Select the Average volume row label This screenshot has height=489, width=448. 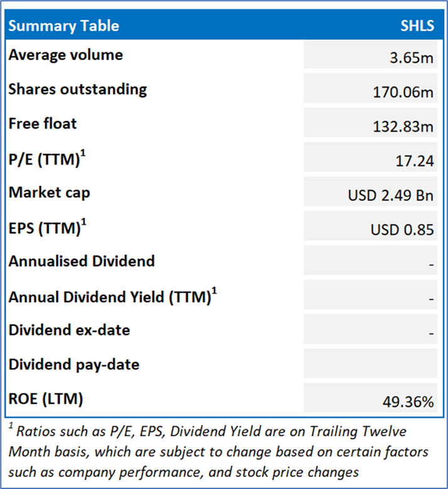click(x=66, y=55)
